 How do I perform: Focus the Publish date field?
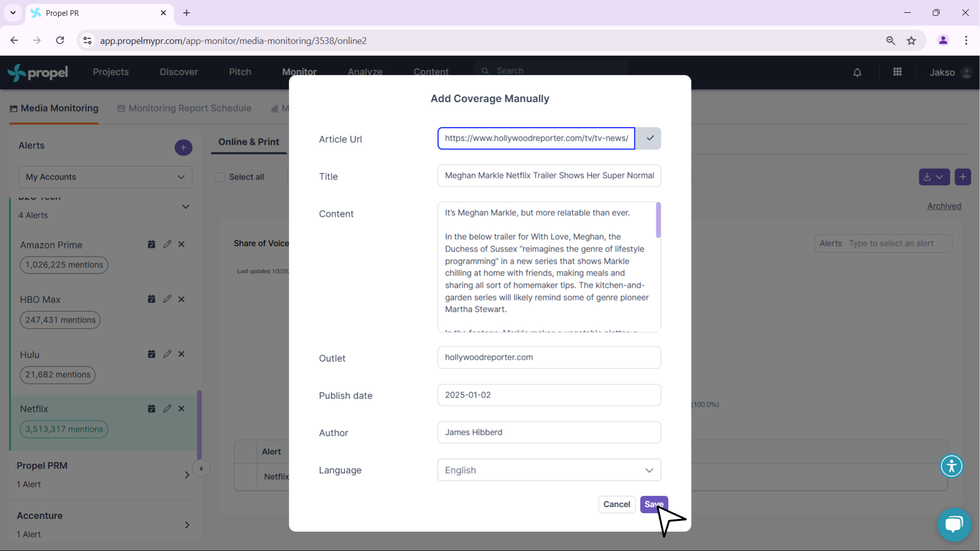point(549,395)
